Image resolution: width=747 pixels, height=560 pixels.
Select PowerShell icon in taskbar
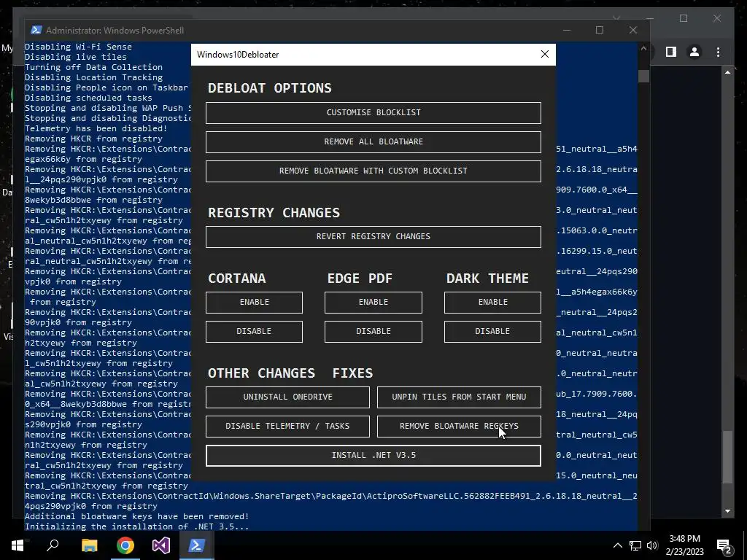pos(197,545)
